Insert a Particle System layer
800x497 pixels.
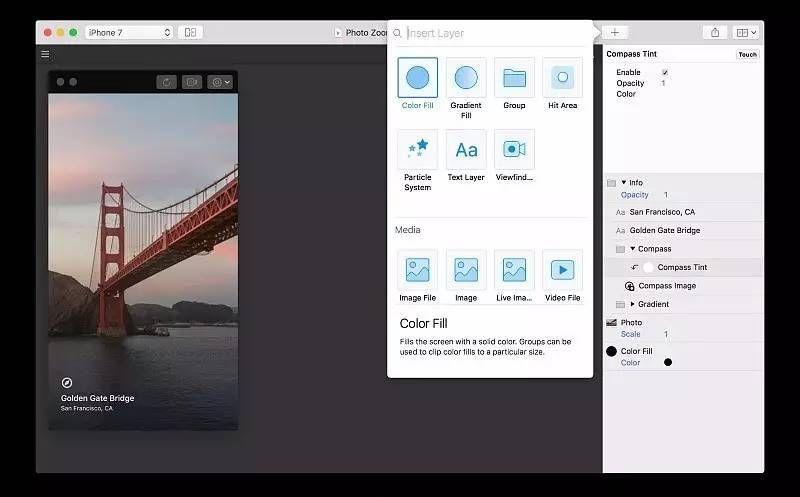pos(417,150)
